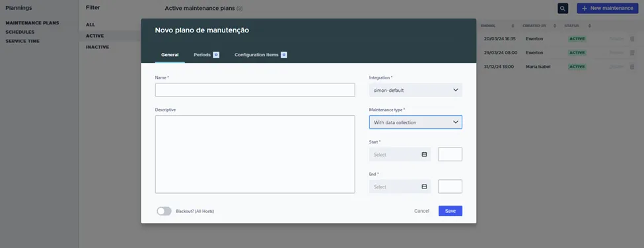This screenshot has width=644, height=248.
Task: Delete plan ending 20/03/24 16:35 via trash icon
Action: pos(632,38)
